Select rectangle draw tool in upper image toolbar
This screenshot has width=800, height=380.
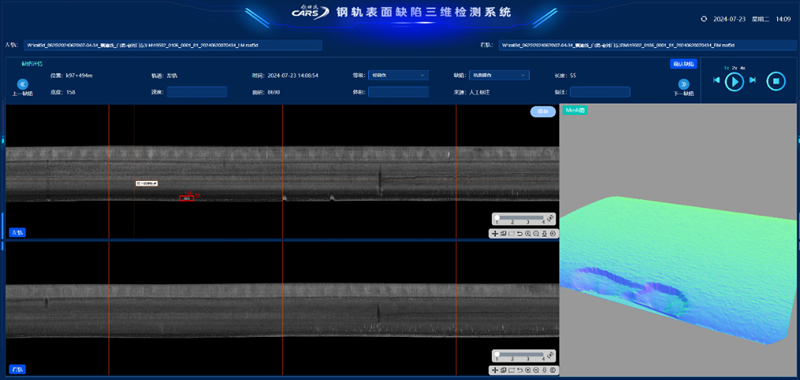pyautogui.click(x=511, y=234)
